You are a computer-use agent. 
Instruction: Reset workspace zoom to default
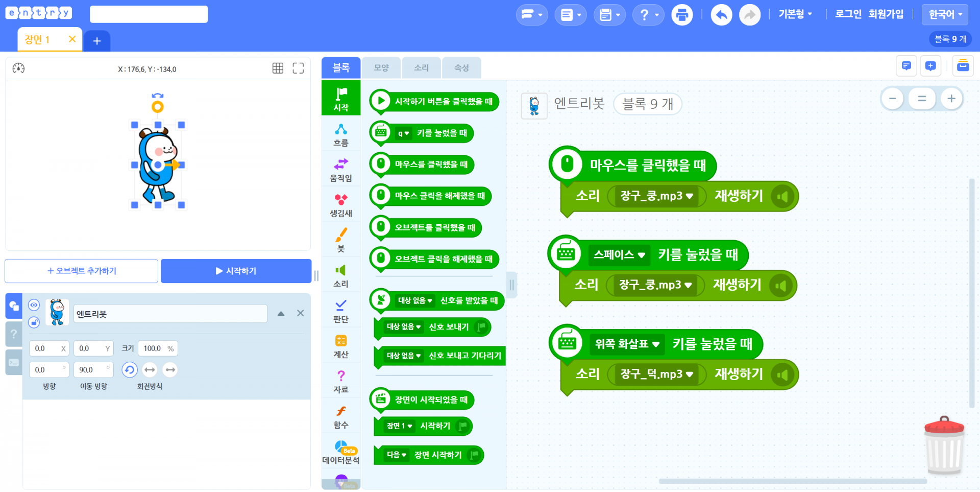[x=922, y=99]
